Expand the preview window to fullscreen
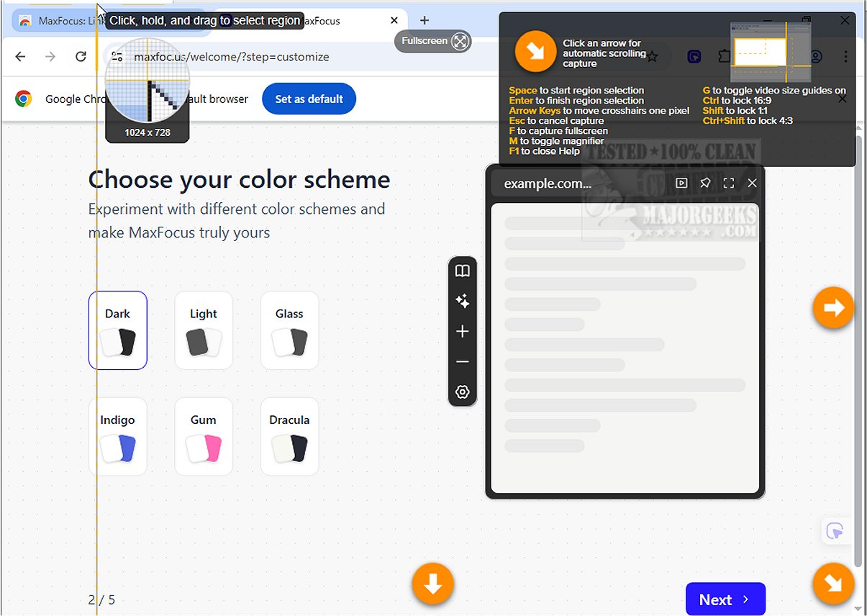Image resolution: width=867 pixels, height=616 pixels. point(729,184)
